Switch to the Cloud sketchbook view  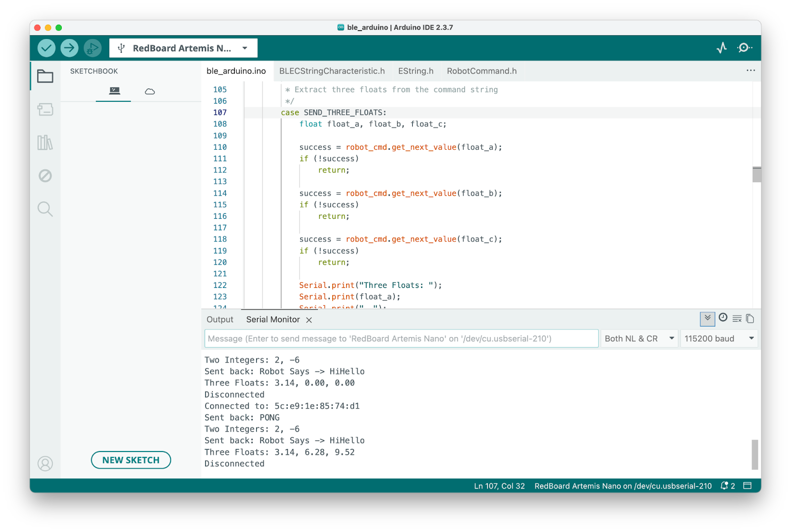point(150,91)
